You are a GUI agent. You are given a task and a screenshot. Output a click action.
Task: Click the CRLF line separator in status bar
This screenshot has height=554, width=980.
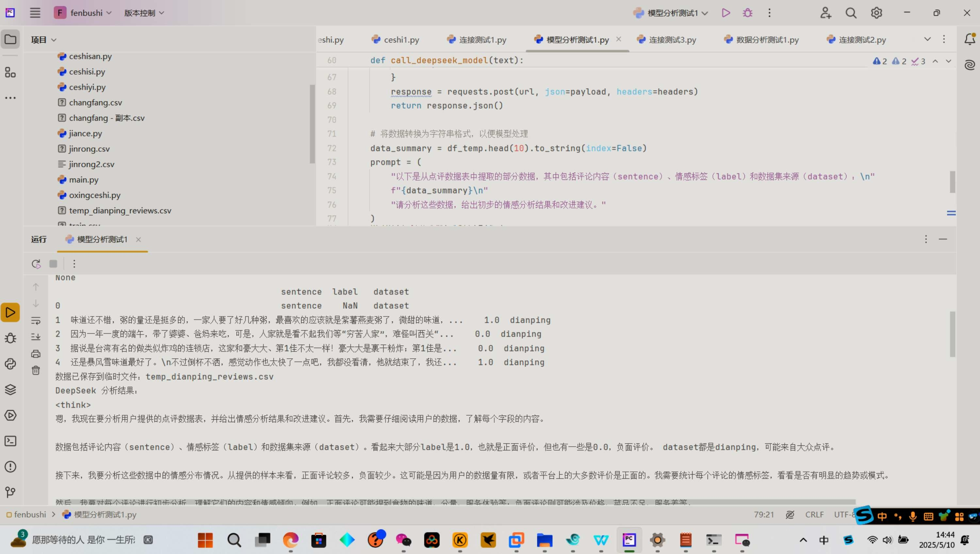coord(814,514)
